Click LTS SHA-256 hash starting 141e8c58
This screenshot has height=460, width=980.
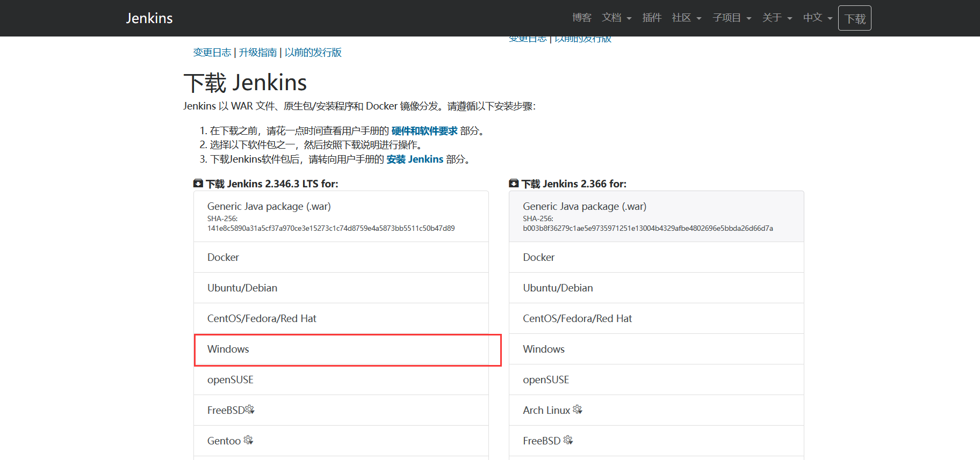coord(331,228)
